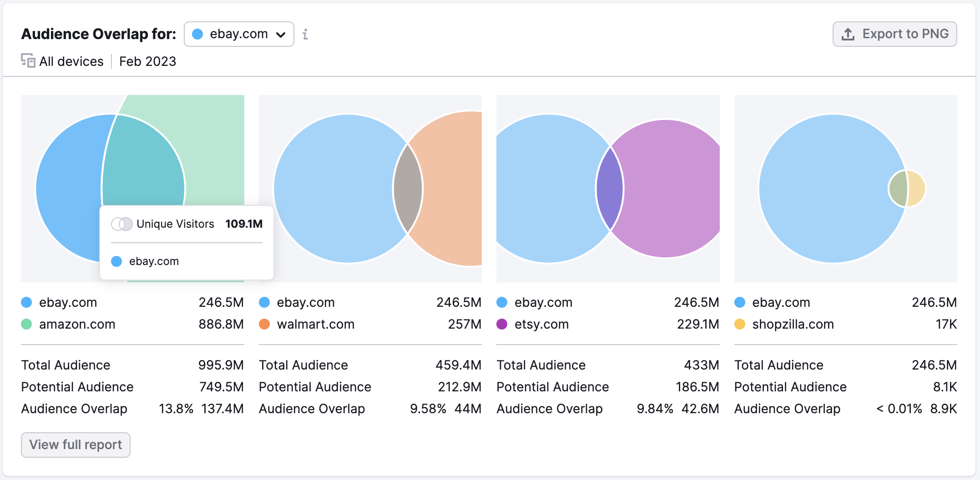980x480 pixels.
Task: Click Potential Audience value 186.5M
Action: [697, 387]
